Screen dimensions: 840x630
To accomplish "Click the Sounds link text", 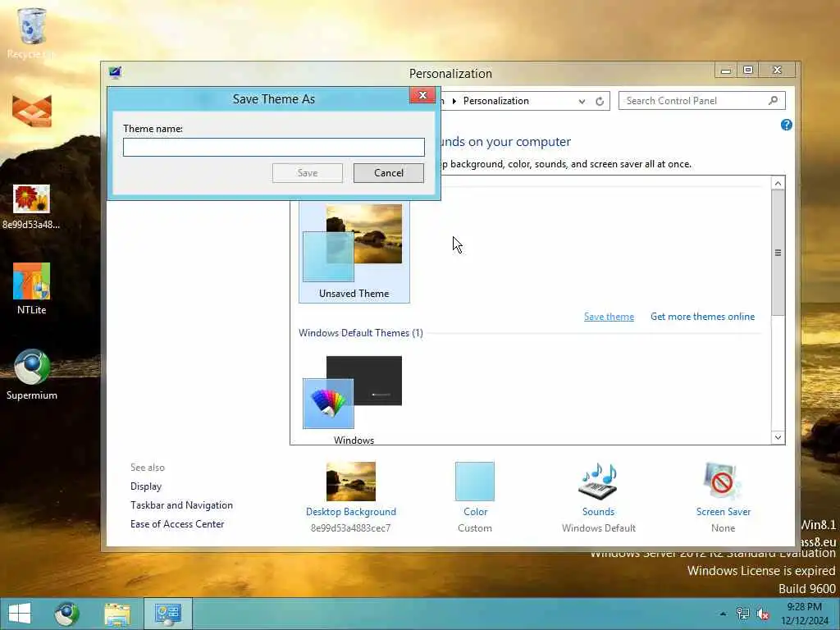I will 598,512.
